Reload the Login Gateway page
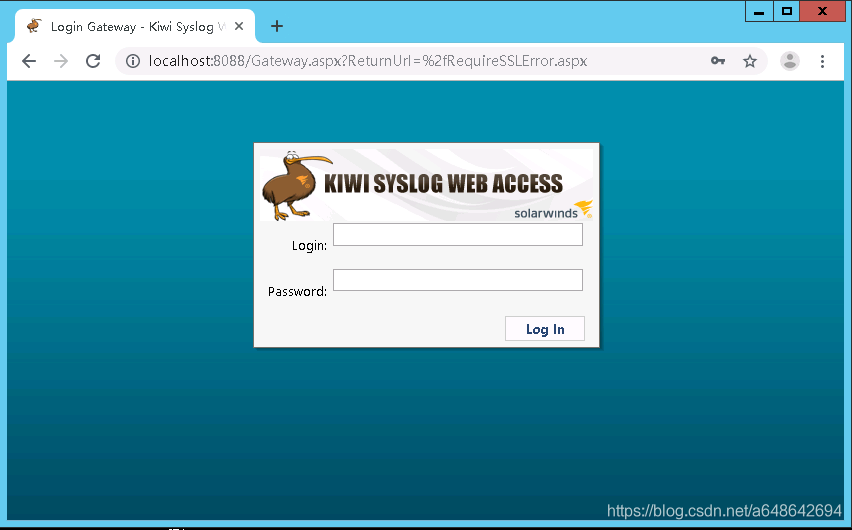 93,61
